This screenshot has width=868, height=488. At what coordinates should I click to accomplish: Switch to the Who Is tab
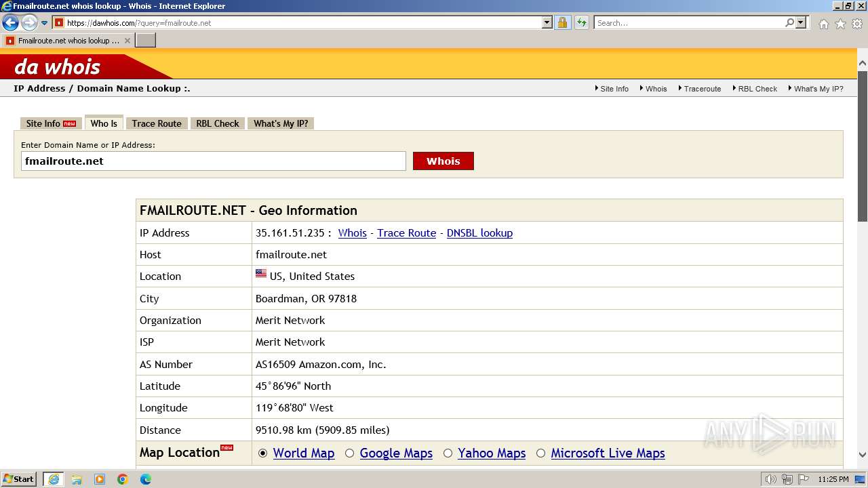click(x=104, y=123)
